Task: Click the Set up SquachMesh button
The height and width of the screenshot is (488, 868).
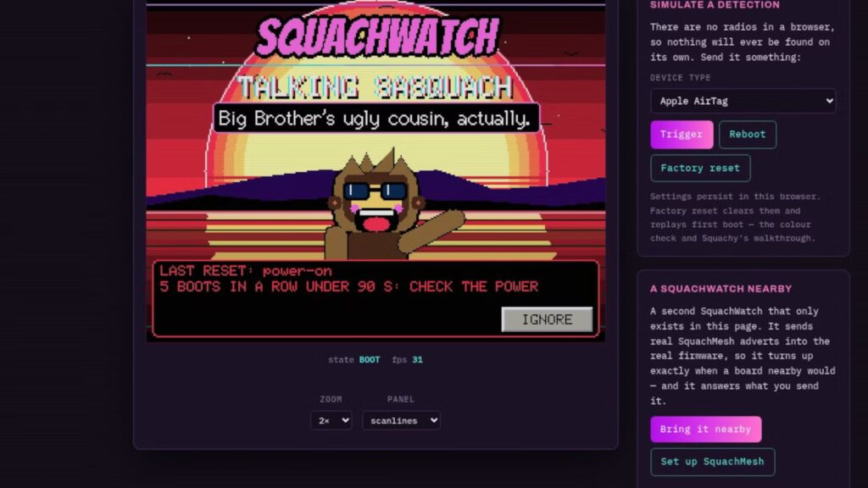Action: 712,462
